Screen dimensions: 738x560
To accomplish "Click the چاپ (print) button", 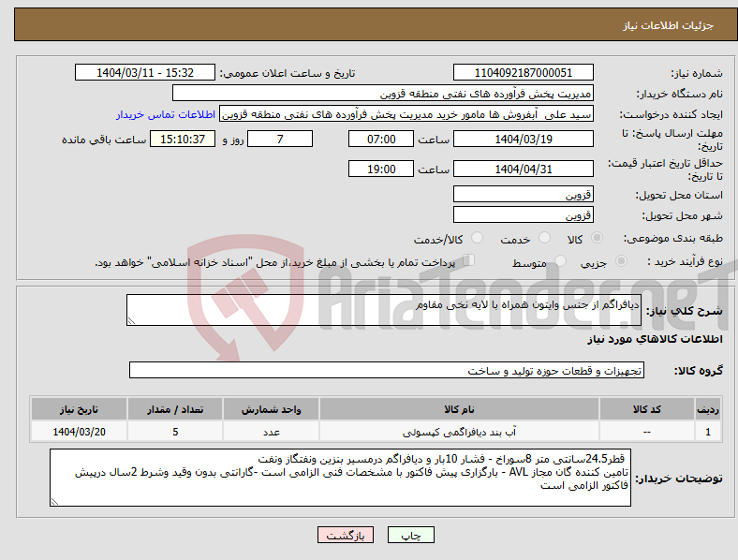I will pos(410,535).
